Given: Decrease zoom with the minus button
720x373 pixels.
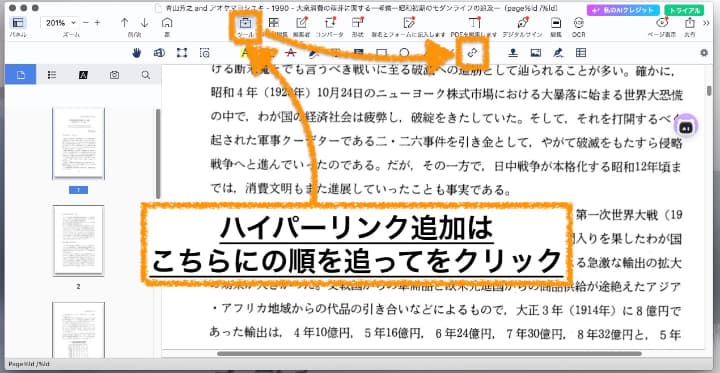Looking at the screenshot, I should pyautogui.click(x=86, y=23).
